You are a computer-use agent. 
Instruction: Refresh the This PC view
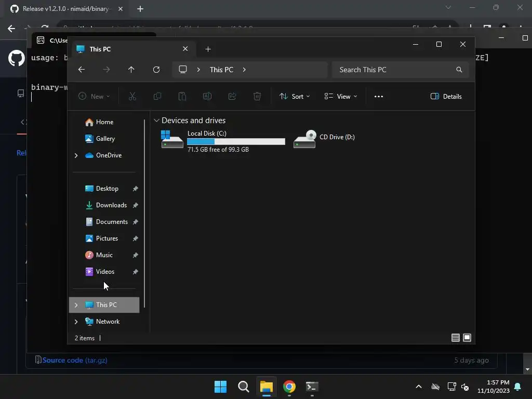156,70
